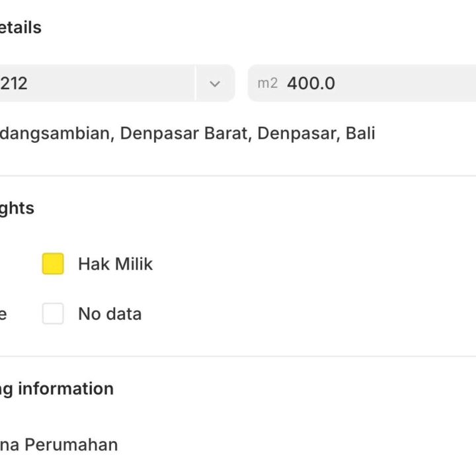Click the separator above the rights section

coord(238,176)
